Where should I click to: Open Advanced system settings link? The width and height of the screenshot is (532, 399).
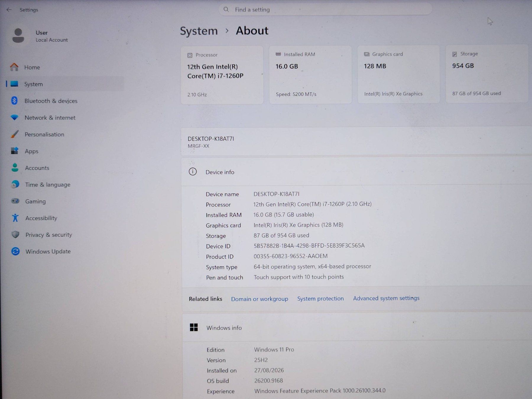(x=386, y=298)
